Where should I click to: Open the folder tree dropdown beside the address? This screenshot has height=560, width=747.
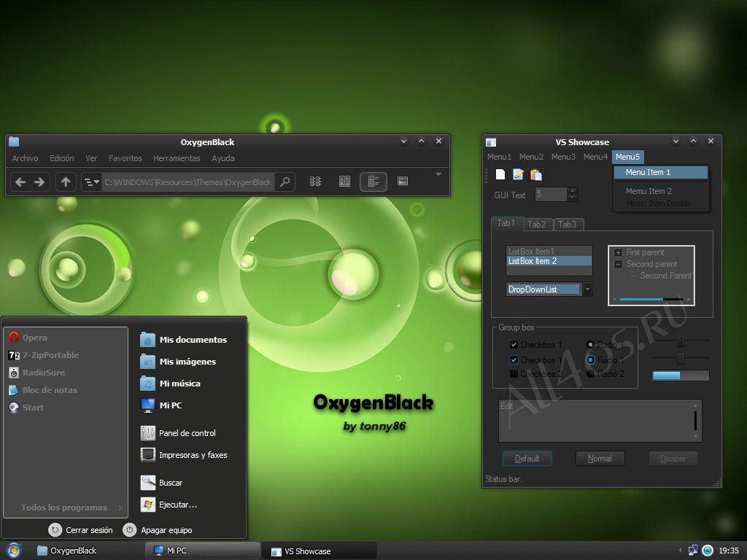tap(91, 182)
